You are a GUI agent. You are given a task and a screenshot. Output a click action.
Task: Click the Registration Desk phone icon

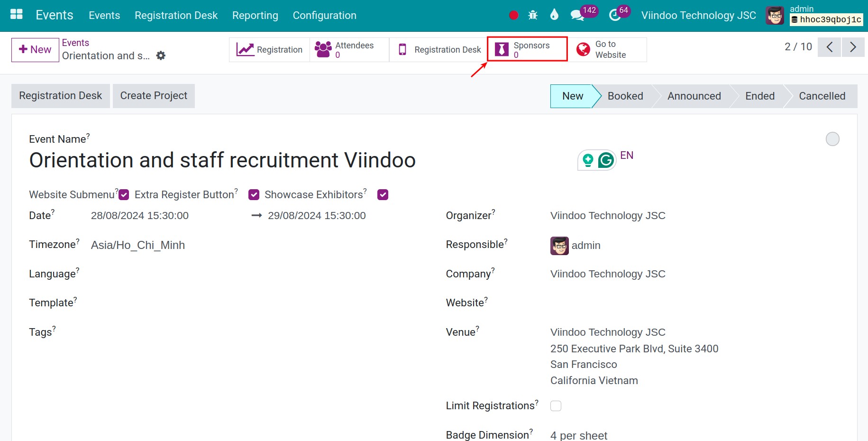pyautogui.click(x=402, y=49)
